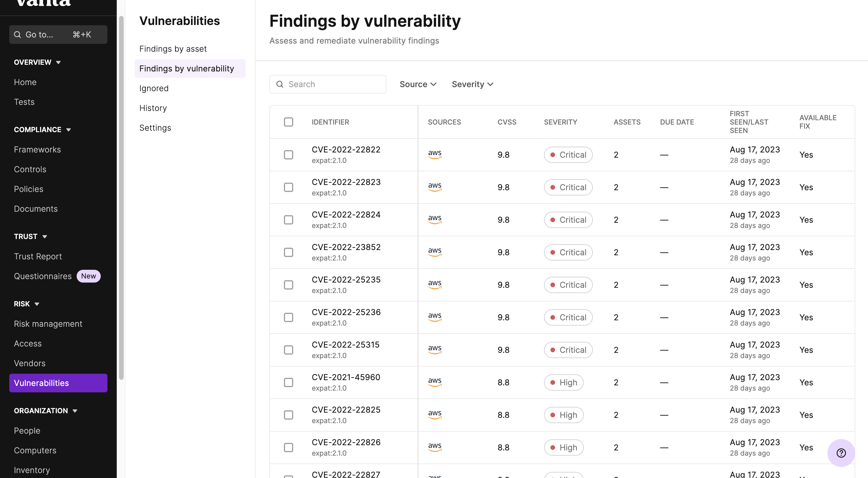
Task: Open the Ignored findings tab
Action: coord(154,88)
